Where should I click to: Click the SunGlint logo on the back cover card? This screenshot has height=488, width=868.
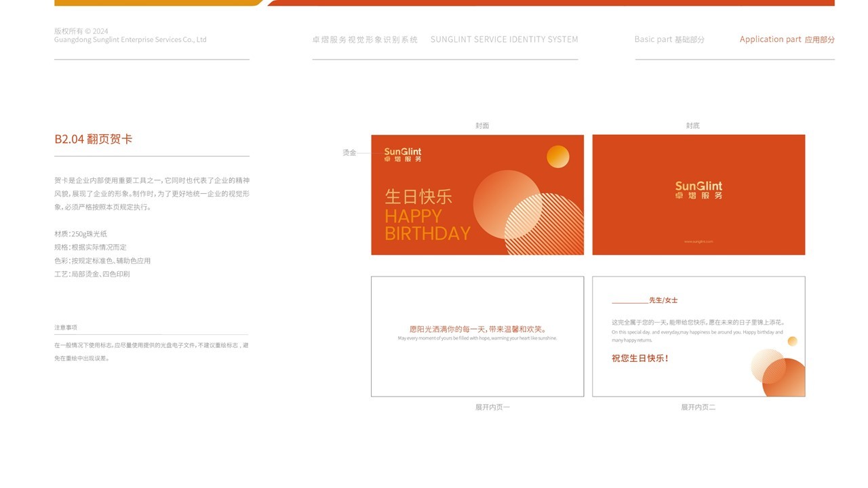[698, 188]
